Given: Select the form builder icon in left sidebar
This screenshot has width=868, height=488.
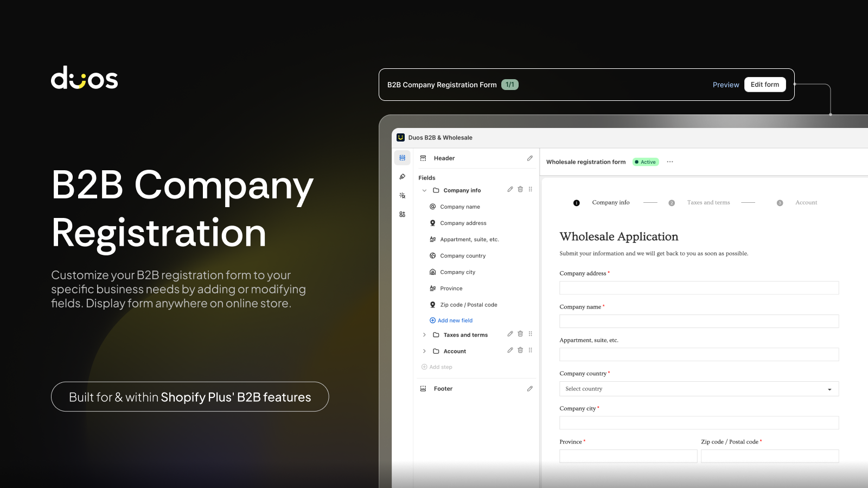Looking at the screenshot, I should pyautogui.click(x=402, y=157).
